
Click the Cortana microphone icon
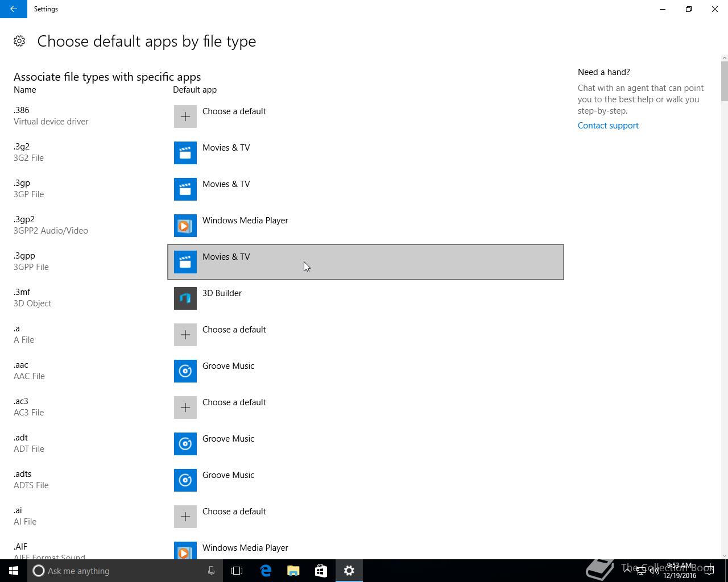[x=211, y=571]
